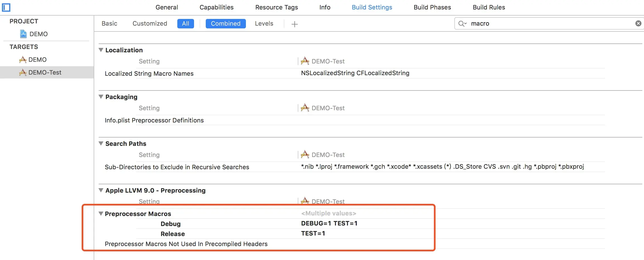
Task: Select the DEMO target app icon
Action: click(x=23, y=60)
